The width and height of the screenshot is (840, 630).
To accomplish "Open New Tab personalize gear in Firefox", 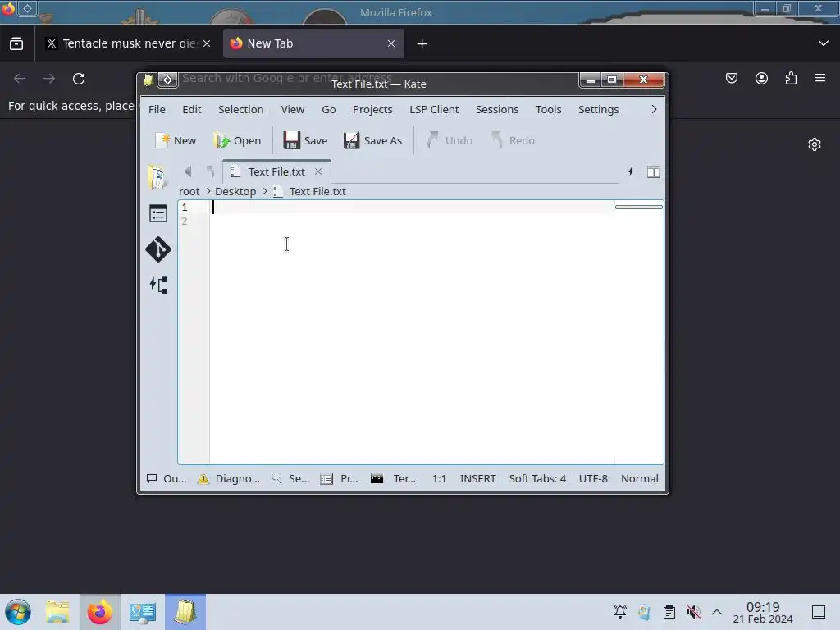I will pos(815,144).
